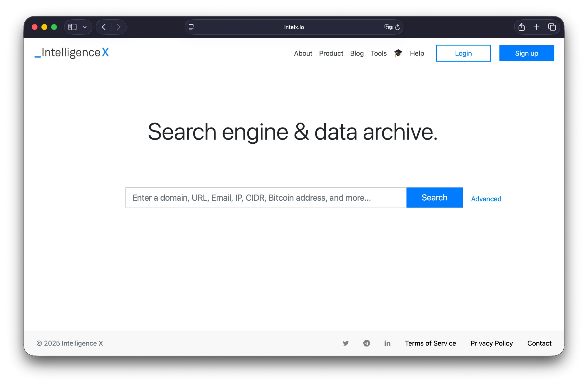Open page reader menu icon
The image size is (588, 387).
(x=191, y=27)
